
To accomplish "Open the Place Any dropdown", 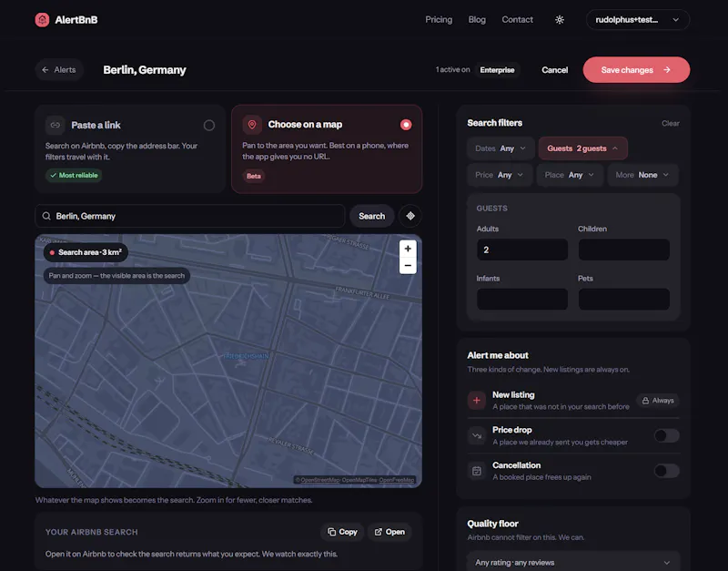I will pyautogui.click(x=570, y=175).
